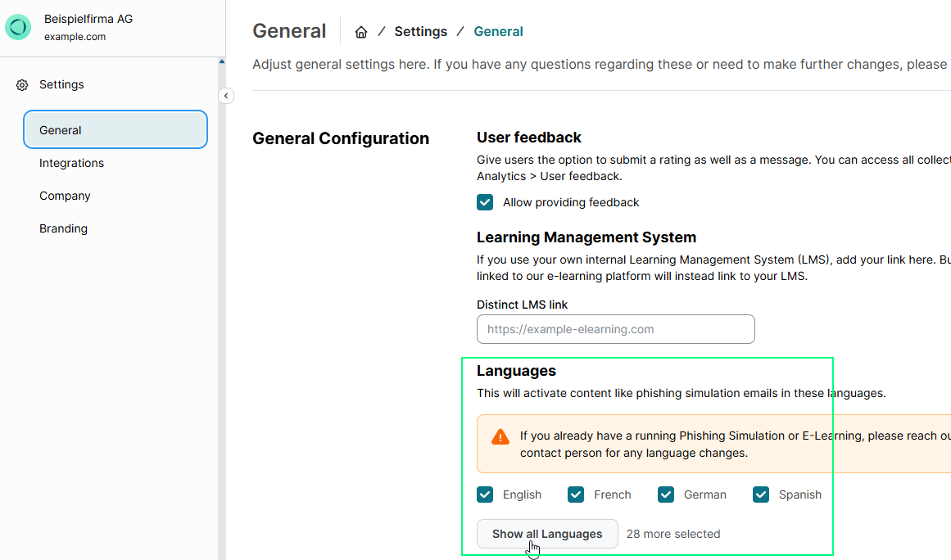Click the Settings gear icon in sidebar

[x=22, y=85]
